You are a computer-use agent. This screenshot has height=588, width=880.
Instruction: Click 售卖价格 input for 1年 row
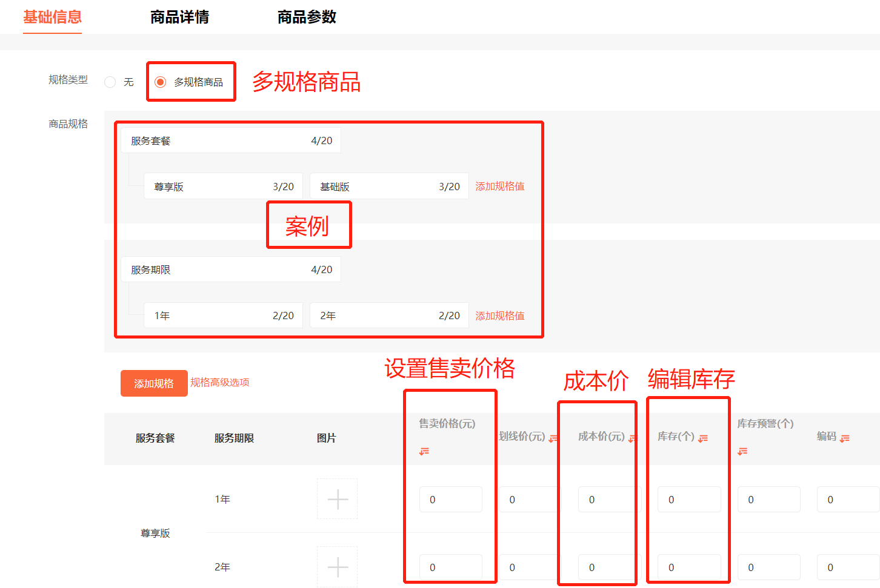coord(450,500)
